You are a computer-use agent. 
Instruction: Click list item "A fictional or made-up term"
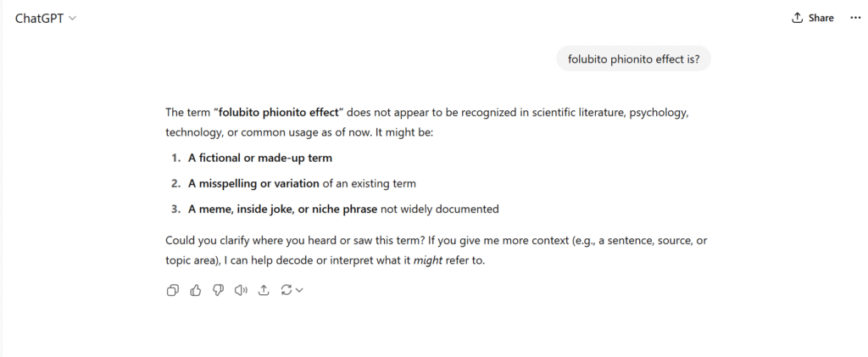(260, 158)
